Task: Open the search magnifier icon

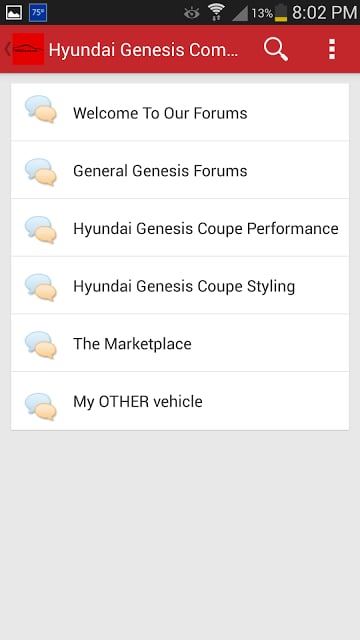Action: (x=276, y=49)
